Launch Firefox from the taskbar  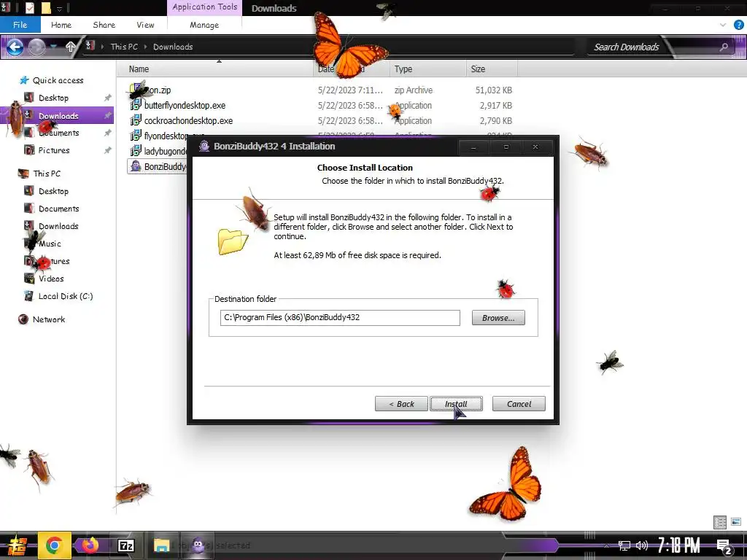click(x=90, y=545)
